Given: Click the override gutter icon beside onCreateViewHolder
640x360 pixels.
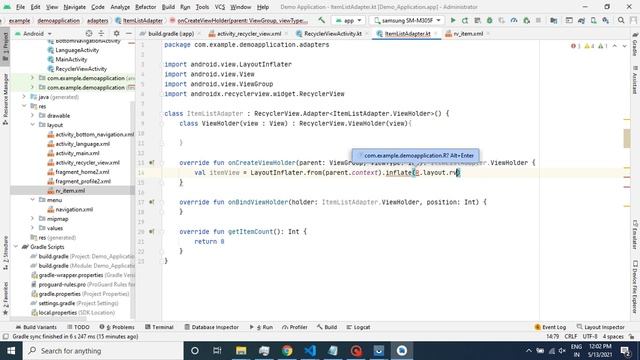Looking at the screenshot, I should click(x=151, y=162).
